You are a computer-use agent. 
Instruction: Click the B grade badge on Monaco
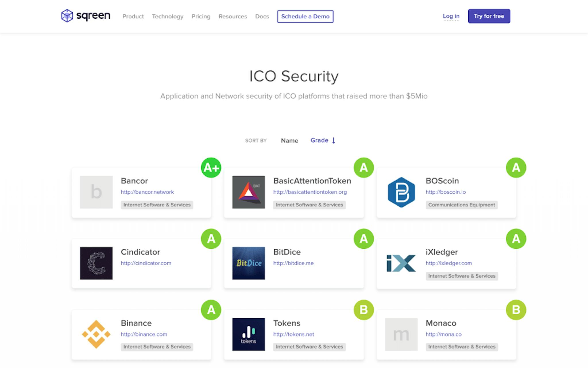coord(516,310)
